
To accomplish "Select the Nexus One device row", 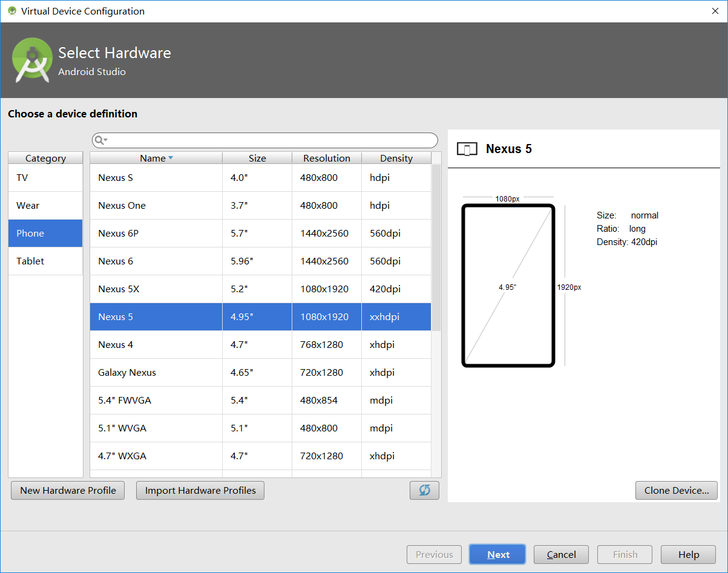I will 261,206.
